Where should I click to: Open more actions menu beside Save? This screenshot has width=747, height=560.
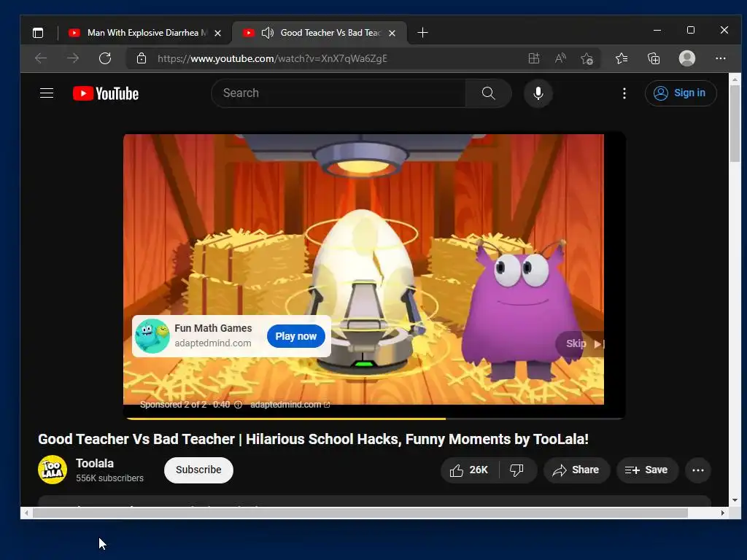click(x=698, y=470)
